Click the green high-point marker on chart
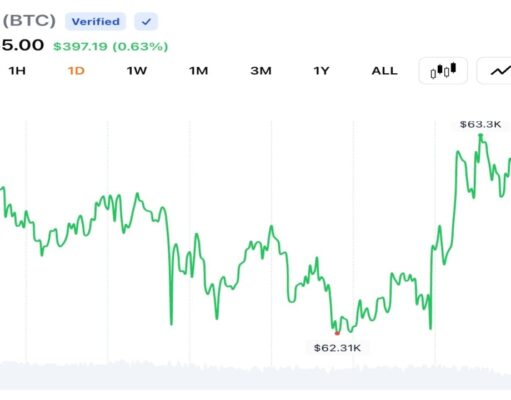511x400 pixels. click(480, 135)
